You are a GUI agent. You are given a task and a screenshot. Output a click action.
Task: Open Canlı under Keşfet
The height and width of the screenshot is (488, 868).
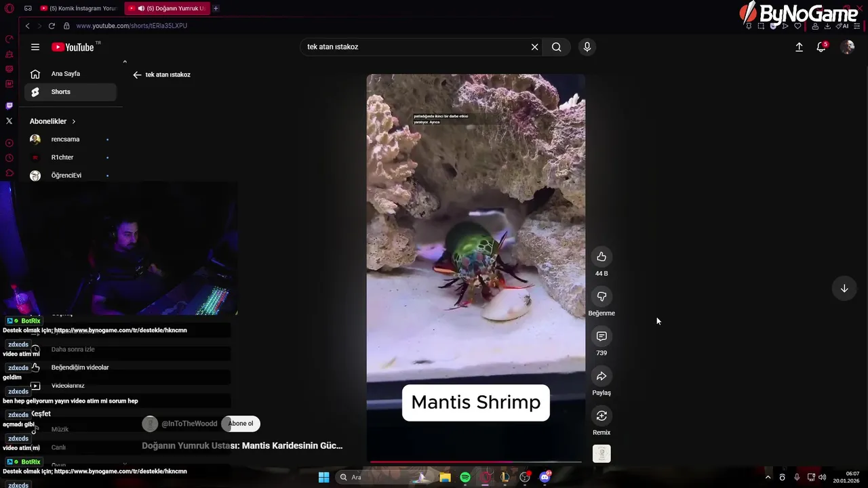tap(58, 447)
